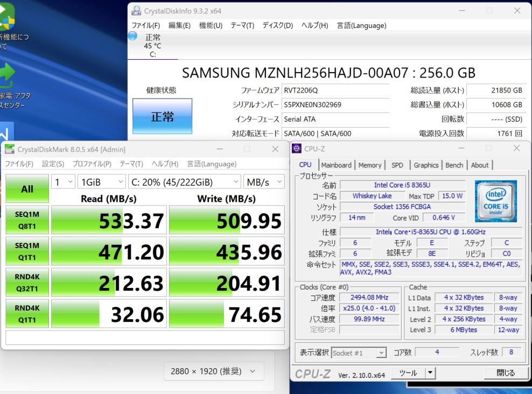Click the total host reads value 21850 GB
Image resolution: width=532 pixels, height=394 pixels.
point(496,90)
